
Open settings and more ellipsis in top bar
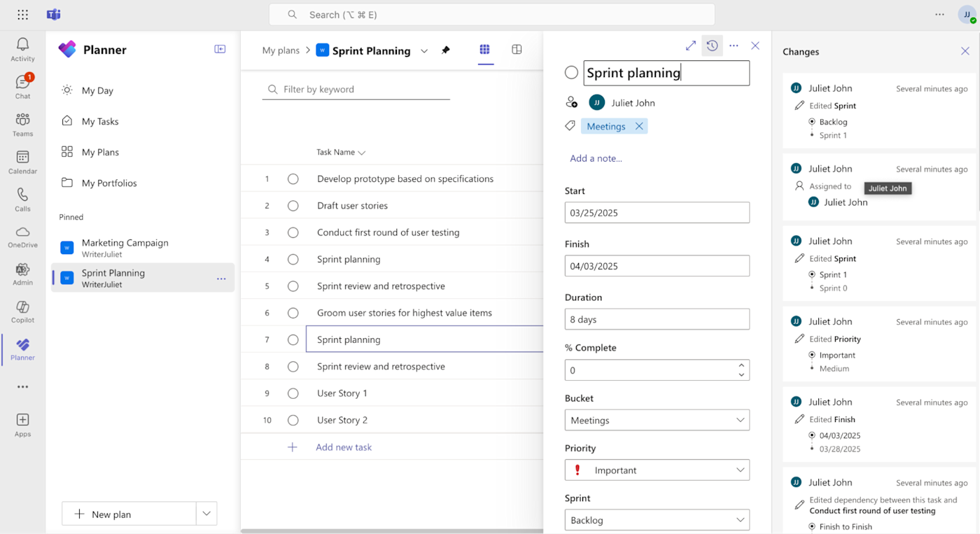(939, 15)
